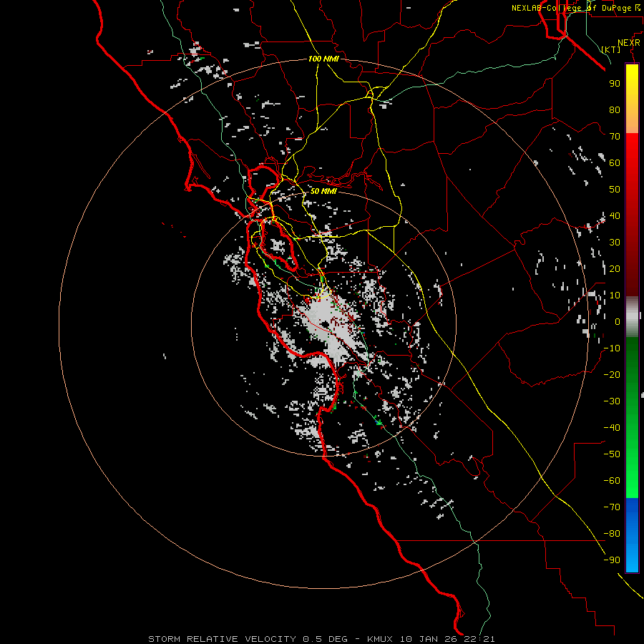Select the positive 10 value on velocity scale
644x644 pixels.
point(615,296)
